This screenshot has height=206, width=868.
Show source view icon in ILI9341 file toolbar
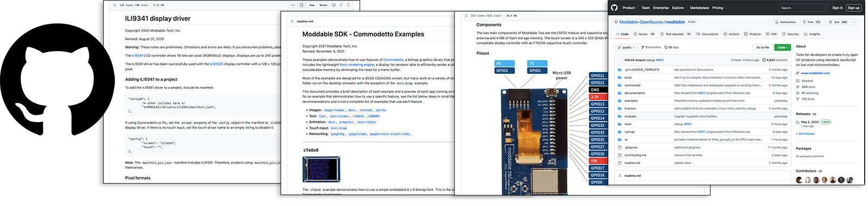[x=293, y=5]
